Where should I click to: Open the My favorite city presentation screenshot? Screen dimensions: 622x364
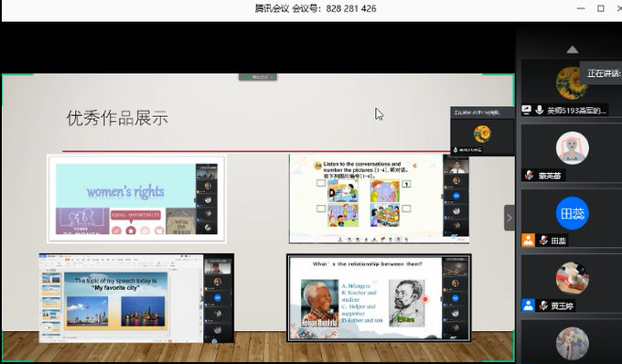point(136,298)
